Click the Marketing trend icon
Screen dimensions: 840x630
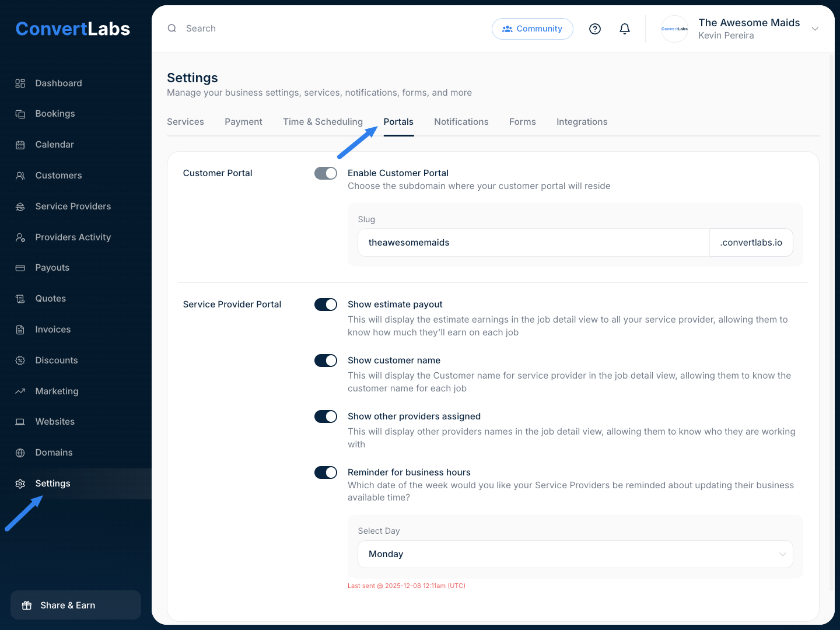point(20,391)
